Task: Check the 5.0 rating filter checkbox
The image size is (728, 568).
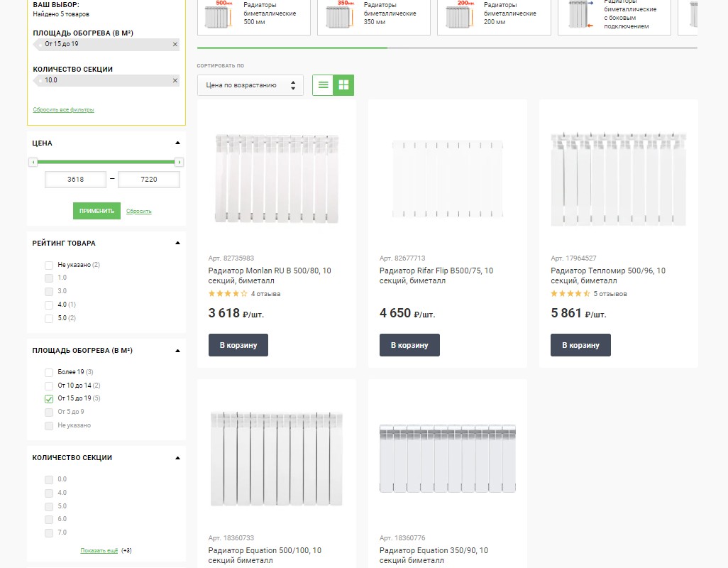Action: pos(49,318)
